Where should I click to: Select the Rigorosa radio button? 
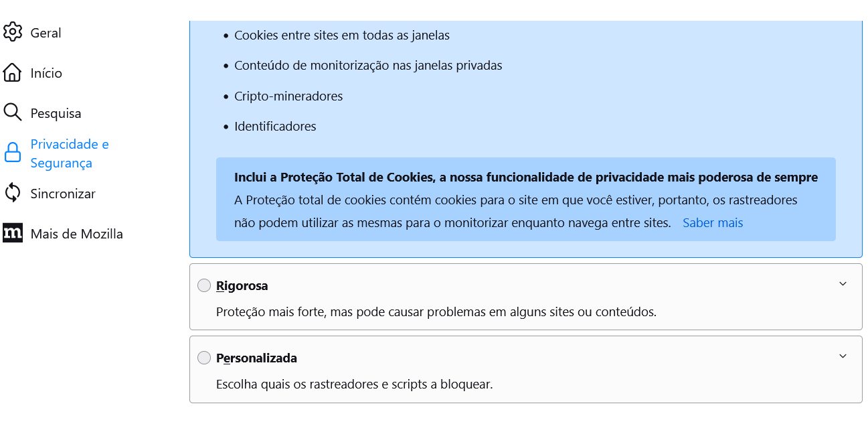pos(204,286)
